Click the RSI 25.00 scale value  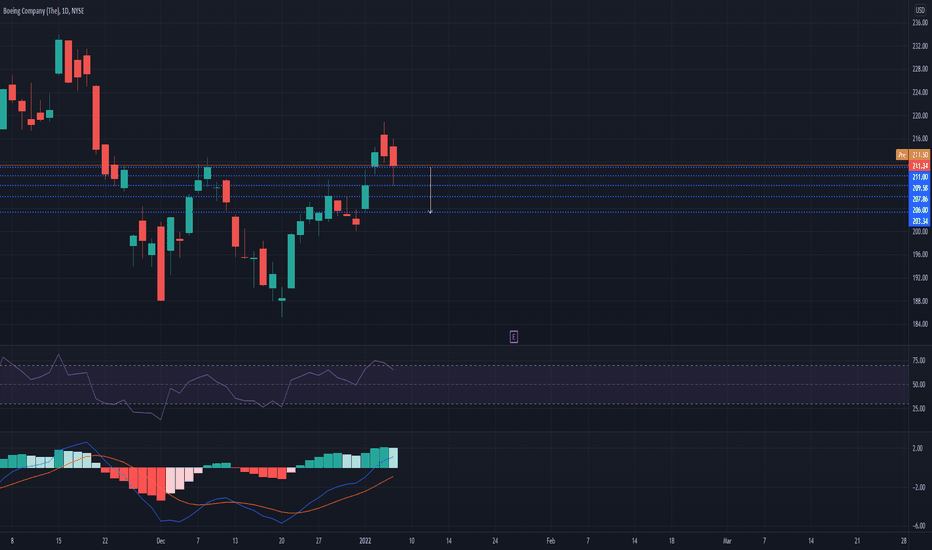918,408
